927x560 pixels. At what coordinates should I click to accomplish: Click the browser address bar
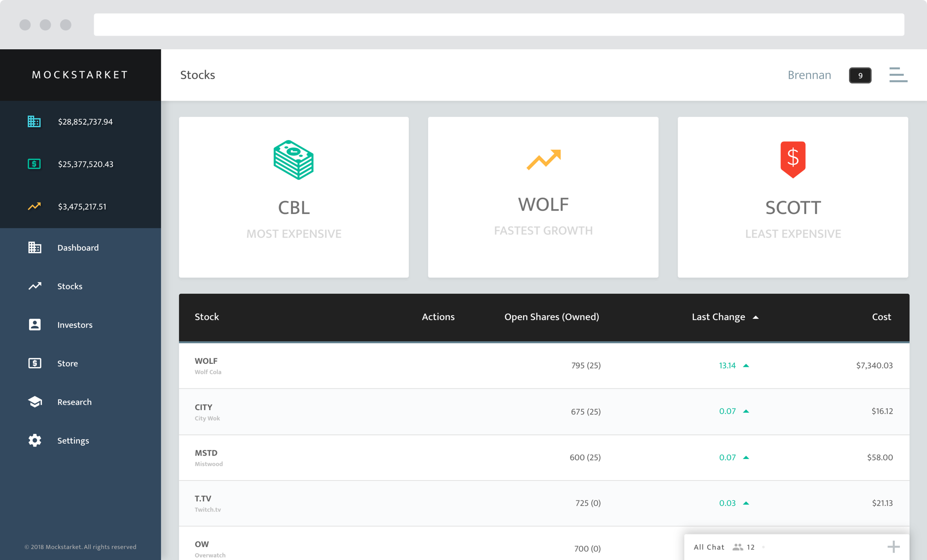coord(499,25)
